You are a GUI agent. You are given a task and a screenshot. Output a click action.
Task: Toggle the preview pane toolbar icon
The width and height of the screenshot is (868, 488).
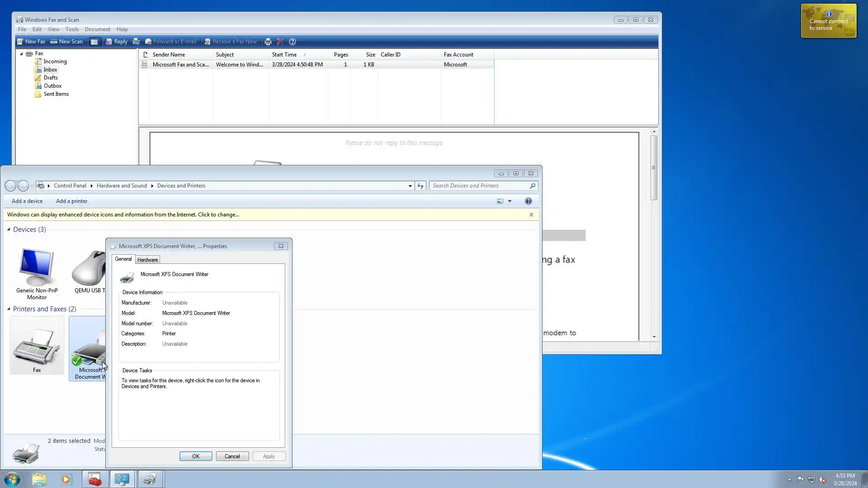(94, 42)
